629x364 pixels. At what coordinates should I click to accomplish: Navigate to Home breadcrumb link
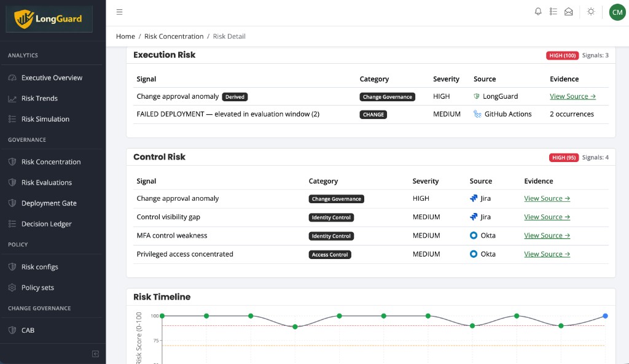125,37
